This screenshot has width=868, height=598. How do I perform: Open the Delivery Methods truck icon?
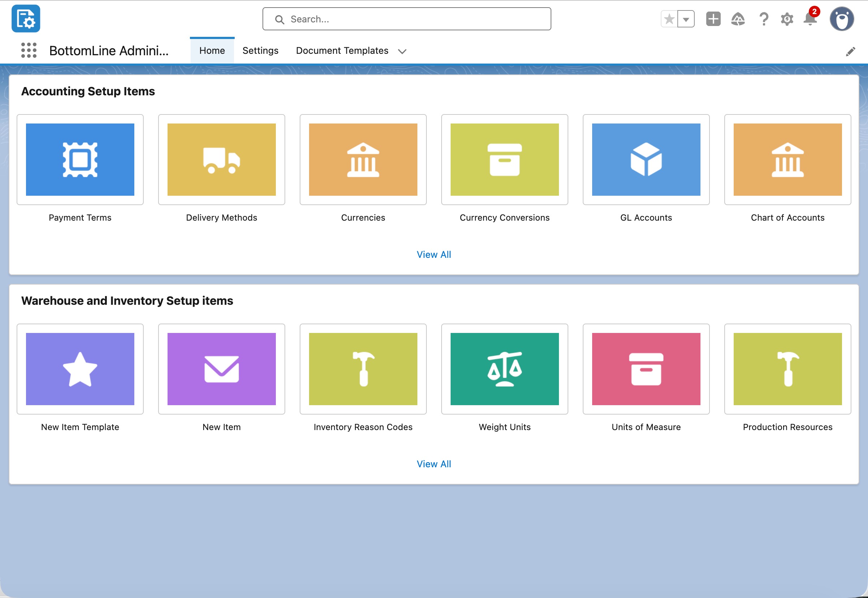click(x=221, y=159)
